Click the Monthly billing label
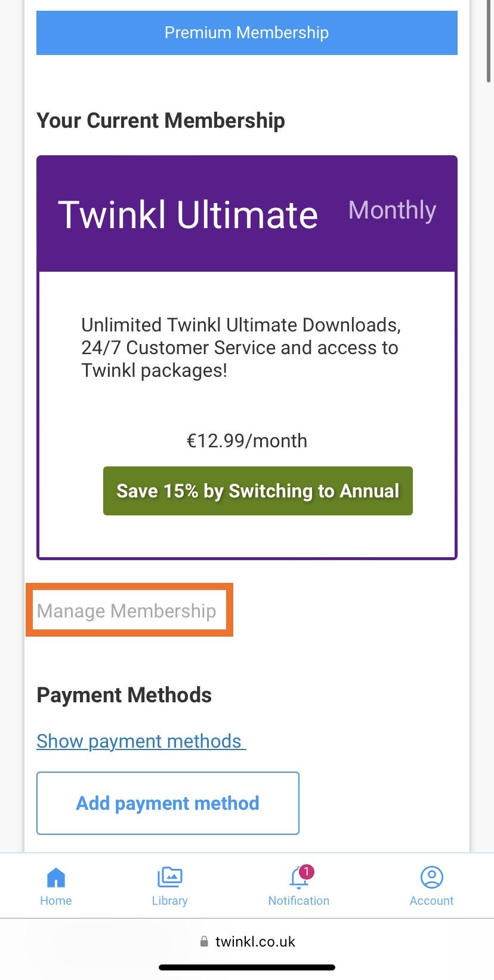 [x=392, y=210]
